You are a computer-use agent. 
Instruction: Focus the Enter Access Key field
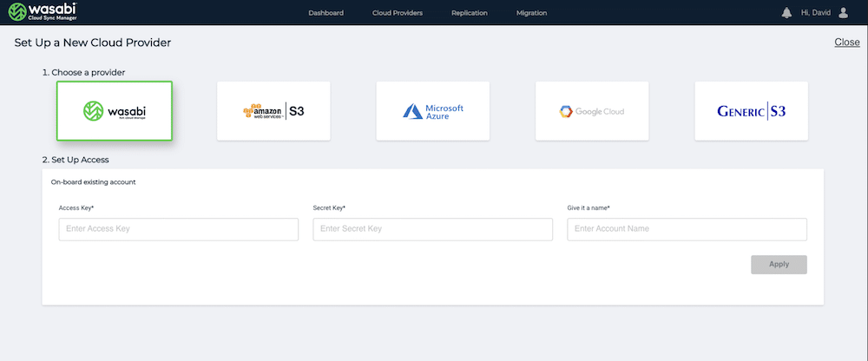pyautogui.click(x=179, y=229)
